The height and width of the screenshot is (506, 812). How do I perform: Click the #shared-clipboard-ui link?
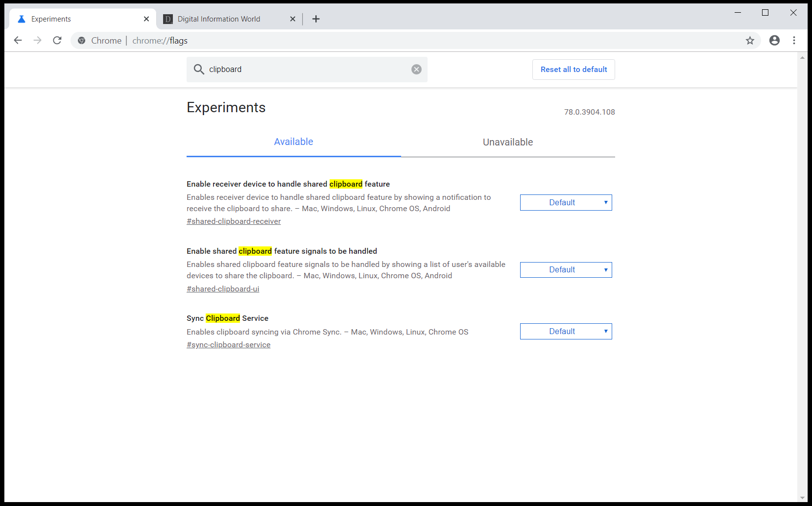click(223, 289)
